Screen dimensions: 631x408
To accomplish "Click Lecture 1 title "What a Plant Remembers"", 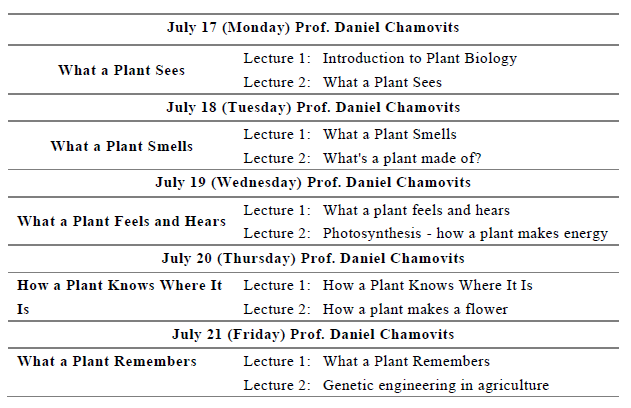I will (x=406, y=361).
